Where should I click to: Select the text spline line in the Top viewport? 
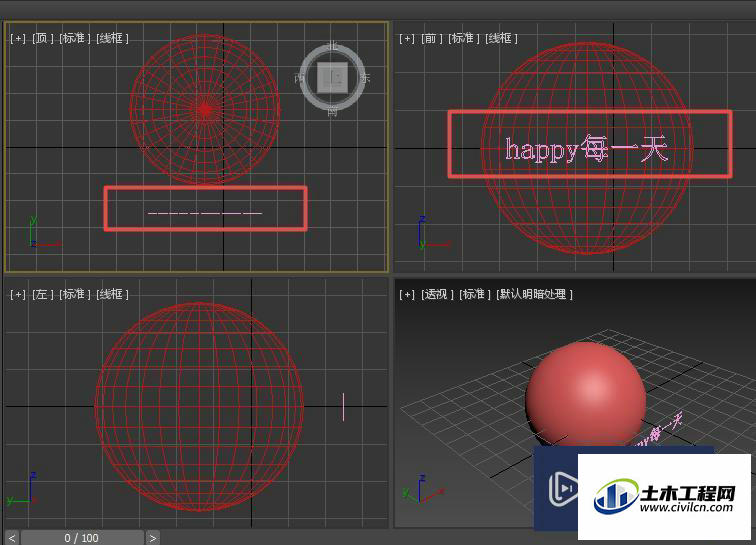click(205, 213)
